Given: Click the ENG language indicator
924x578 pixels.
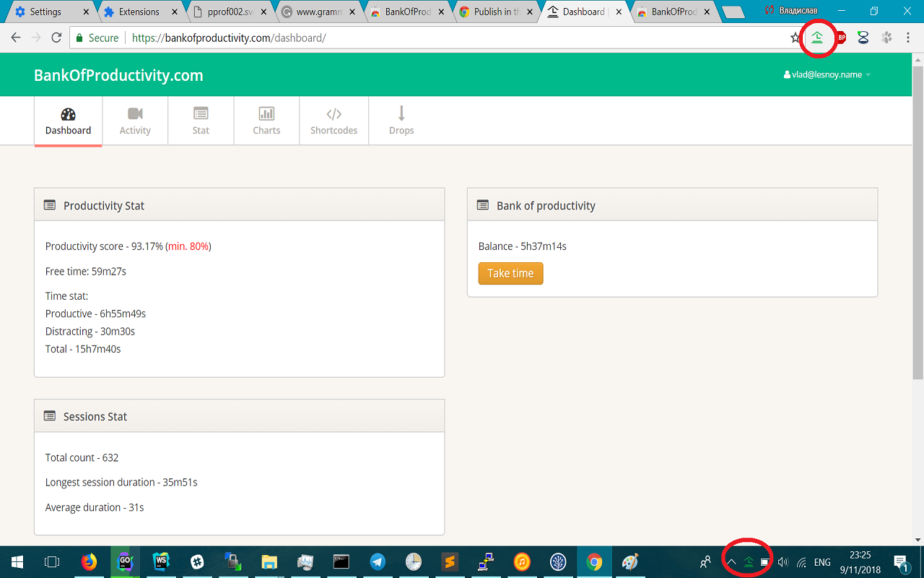Looking at the screenshot, I should click(822, 562).
